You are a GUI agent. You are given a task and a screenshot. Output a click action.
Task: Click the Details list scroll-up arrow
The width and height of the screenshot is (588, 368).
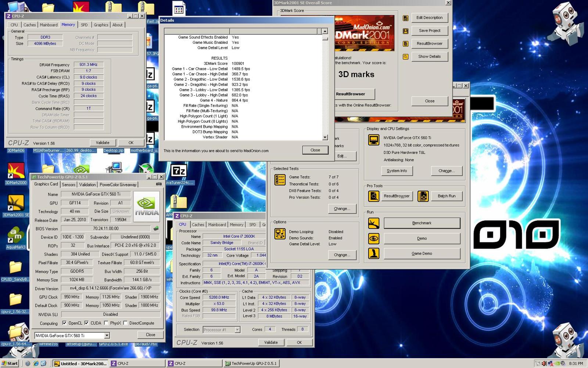(x=325, y=31)
